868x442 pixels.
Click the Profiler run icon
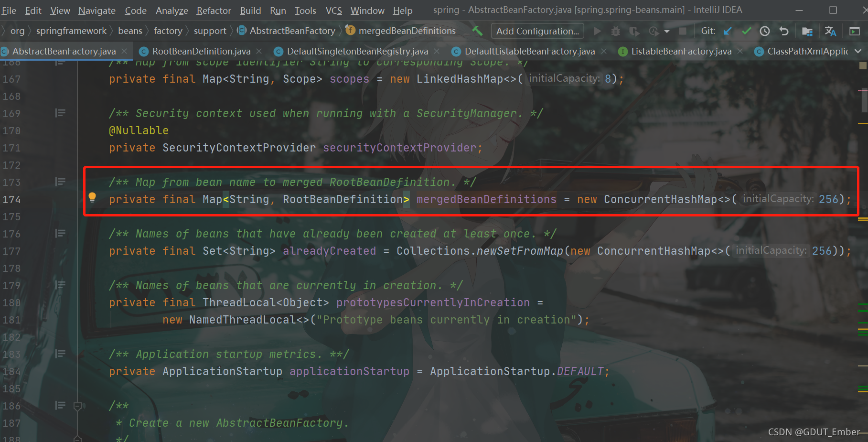(654, 31)
